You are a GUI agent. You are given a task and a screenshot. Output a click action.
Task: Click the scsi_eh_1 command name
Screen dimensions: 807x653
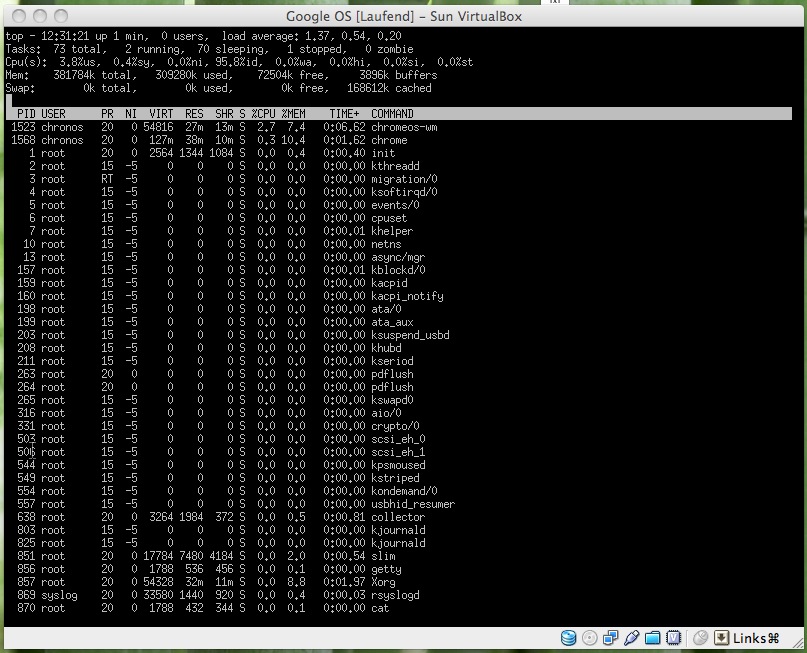[x=398, y=452]
